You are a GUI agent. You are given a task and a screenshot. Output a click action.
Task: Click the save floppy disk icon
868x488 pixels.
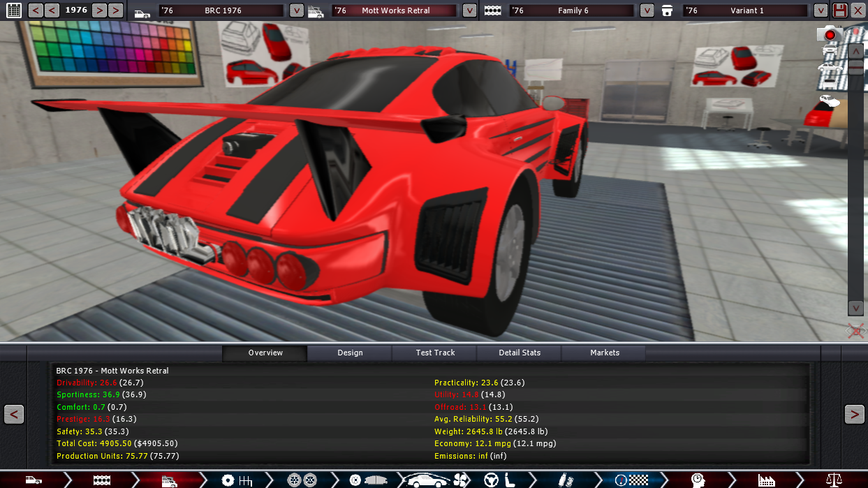pos(840,10)
